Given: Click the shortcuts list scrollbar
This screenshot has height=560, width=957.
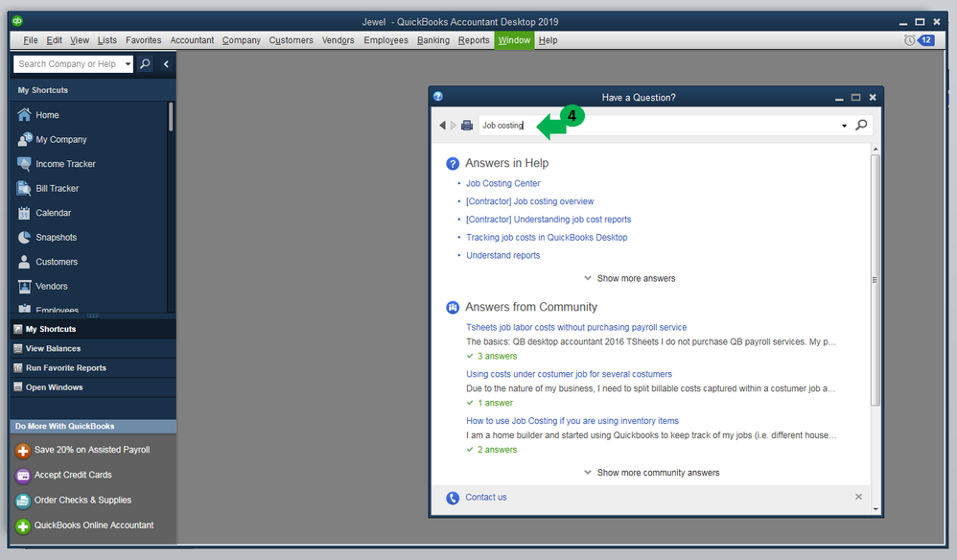Looking at the screenshot, I should 171,117.
